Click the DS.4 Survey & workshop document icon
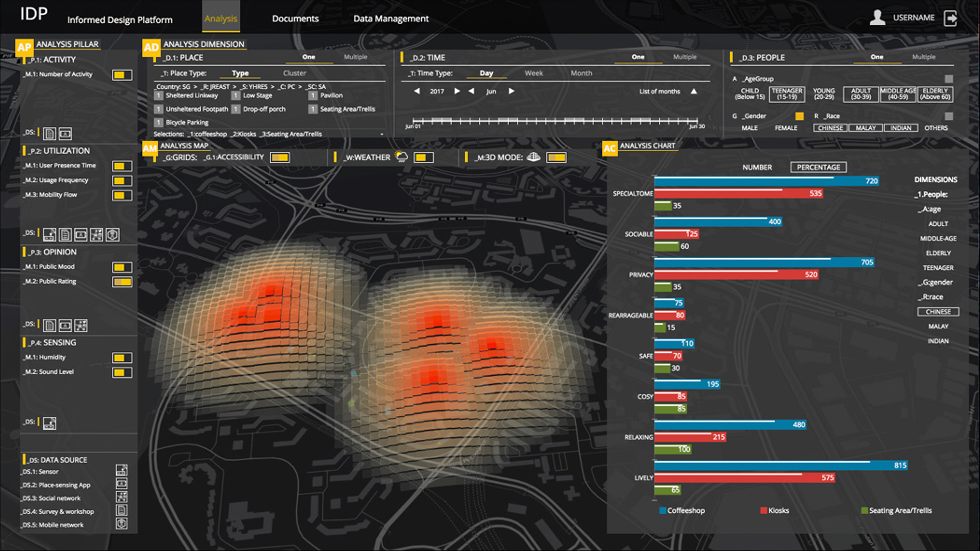 121,510
